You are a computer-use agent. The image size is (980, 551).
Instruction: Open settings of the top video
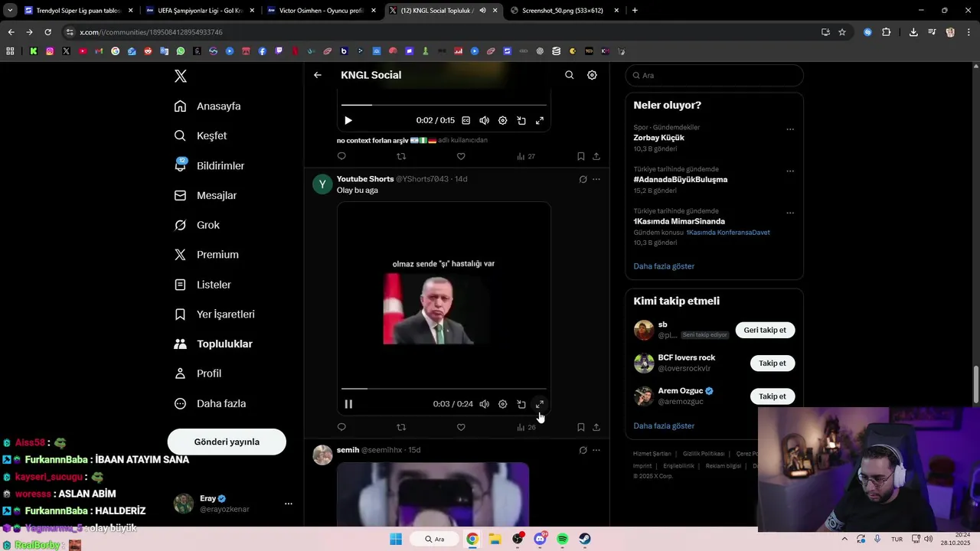pyautogui.click(x=502, y=120)
